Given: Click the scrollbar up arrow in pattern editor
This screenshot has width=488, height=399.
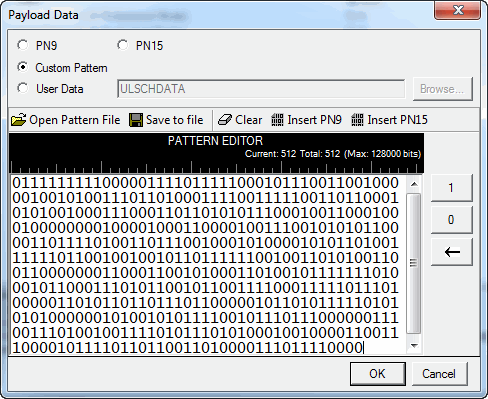Looking at the screenshot, I should click(x=414, y=184).
